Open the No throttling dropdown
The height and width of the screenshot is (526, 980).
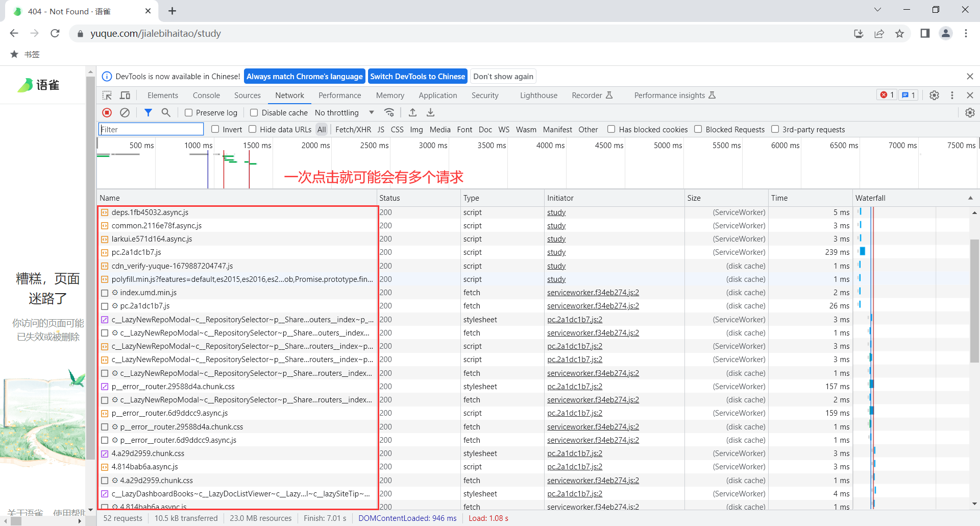[x=345, y=112]
